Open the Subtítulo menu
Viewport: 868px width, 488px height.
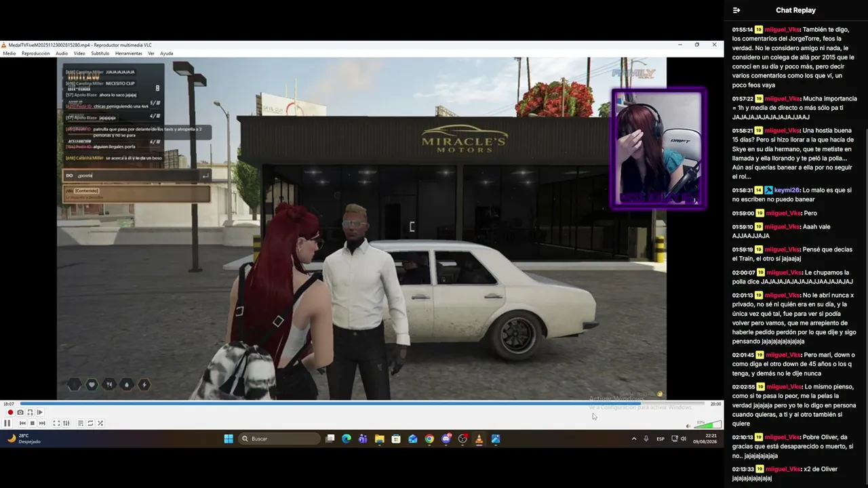(100, 54)
